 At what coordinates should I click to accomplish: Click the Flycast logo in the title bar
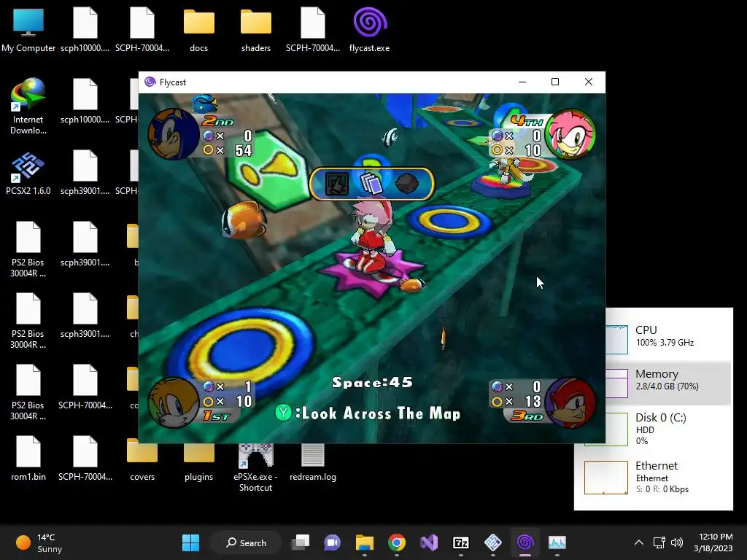coord(150,82)
